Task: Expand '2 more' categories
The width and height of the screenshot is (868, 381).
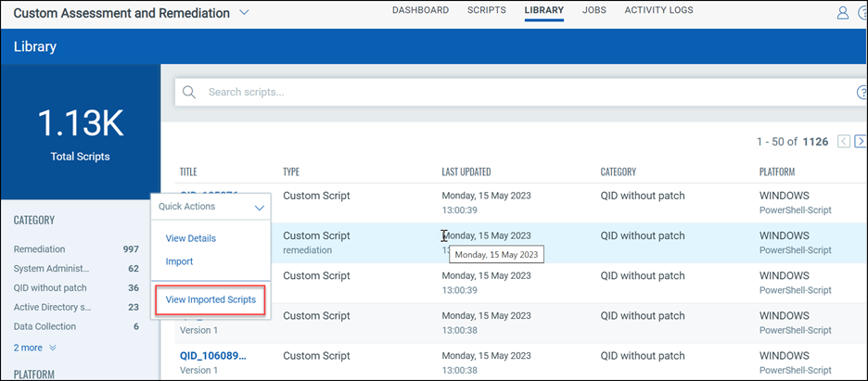Action: (x=35, y=348)
